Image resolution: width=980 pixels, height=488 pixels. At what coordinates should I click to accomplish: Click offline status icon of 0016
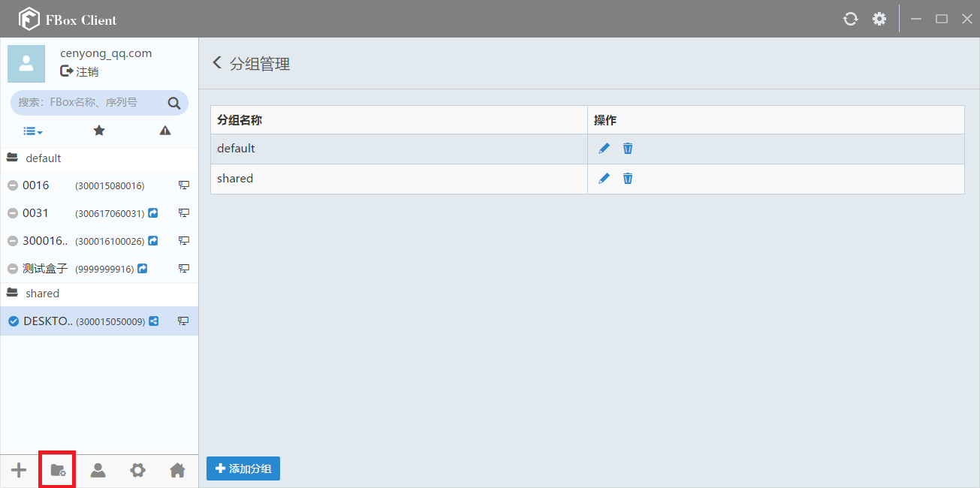13,185
